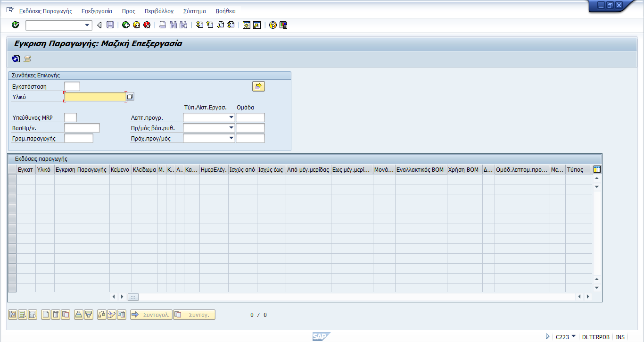Open the Επεξεργασία menu
The image size is (644, 342).
tap(97, 11)
